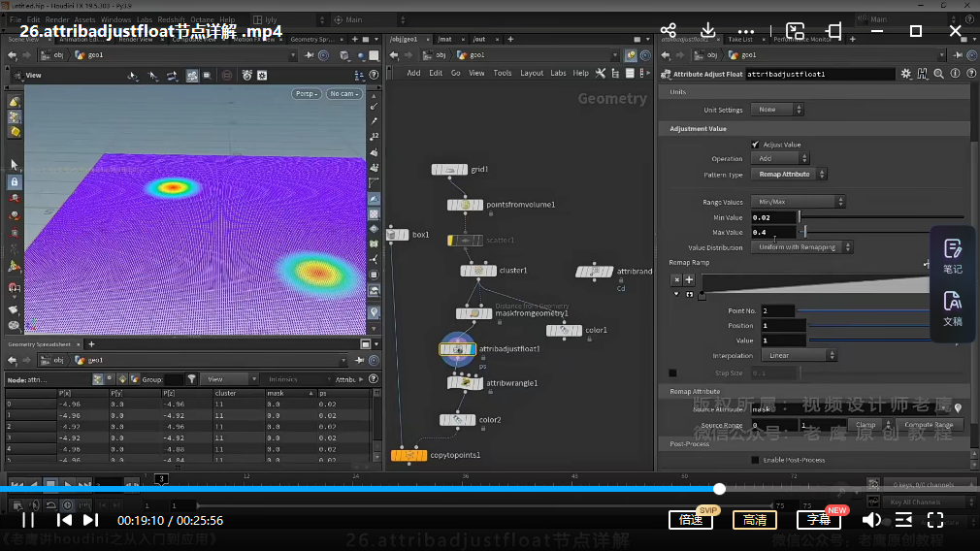The height and width of the screenshot is (551, 980).
Task: Click the Max Value input field
Action: [773, 233]
